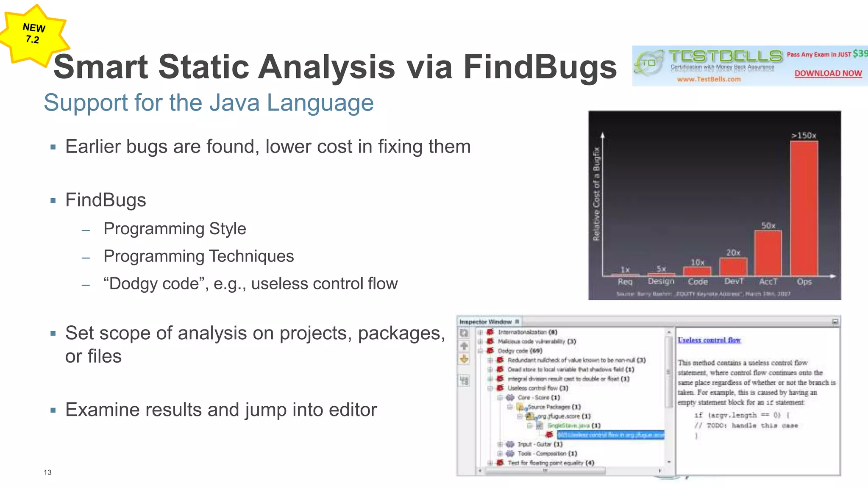
Task: Click the refresh icon in the Inspector Window toolbar
Action: 465,333
